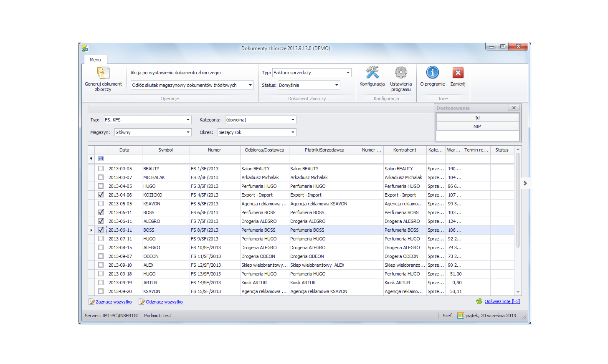Sort by the Numer column header
The height and width of the screenshot is (364, 608).
click(215, 150)
